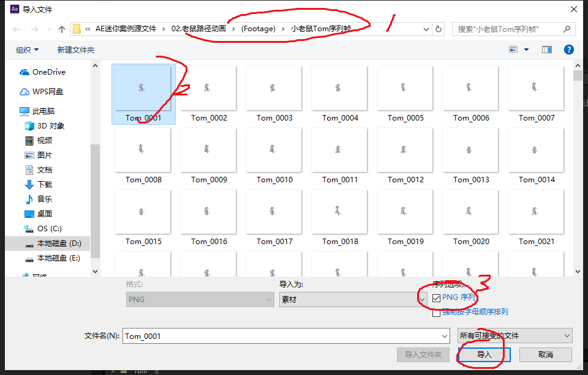Open recent locations dropdown arrow
588x375 pixels.
(49, 29)
